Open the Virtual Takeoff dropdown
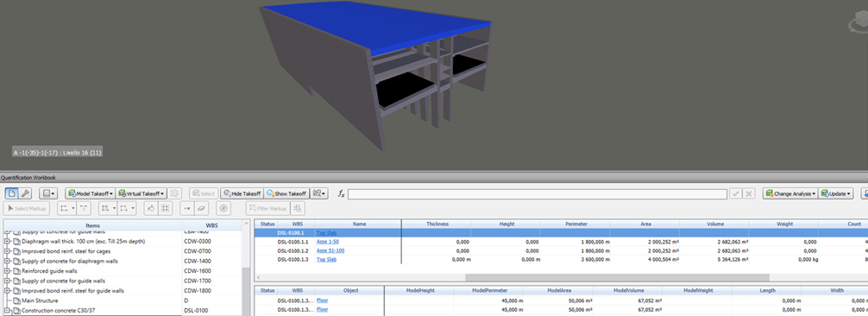The height and width of the screenshot is (316, 868). click(x=142, y=193)
